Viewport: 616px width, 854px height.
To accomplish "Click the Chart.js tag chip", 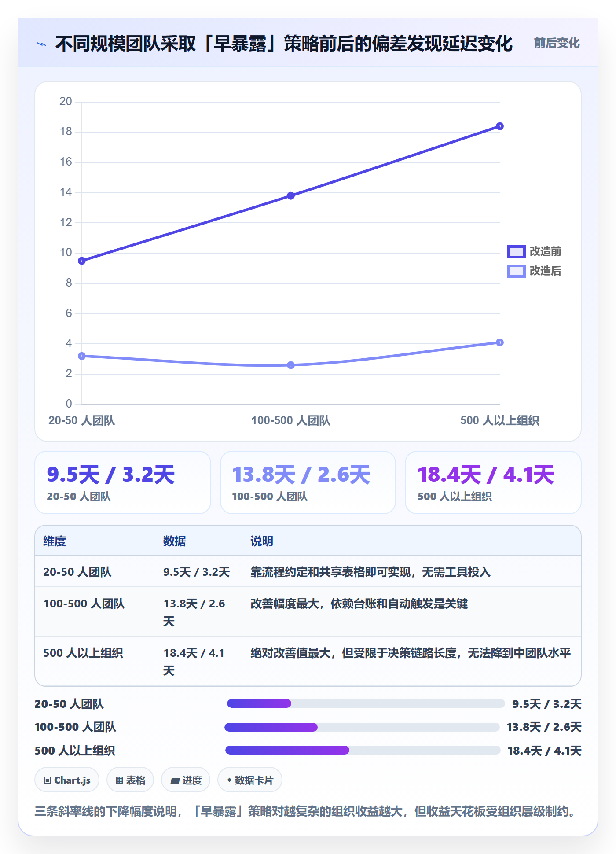I will [x=67, y=780].
